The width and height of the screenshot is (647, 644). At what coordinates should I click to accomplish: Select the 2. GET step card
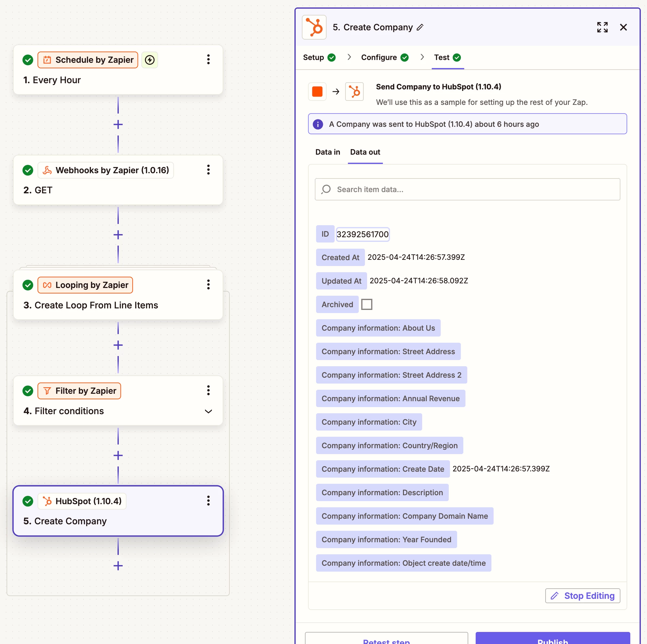(x=118, y=180)
